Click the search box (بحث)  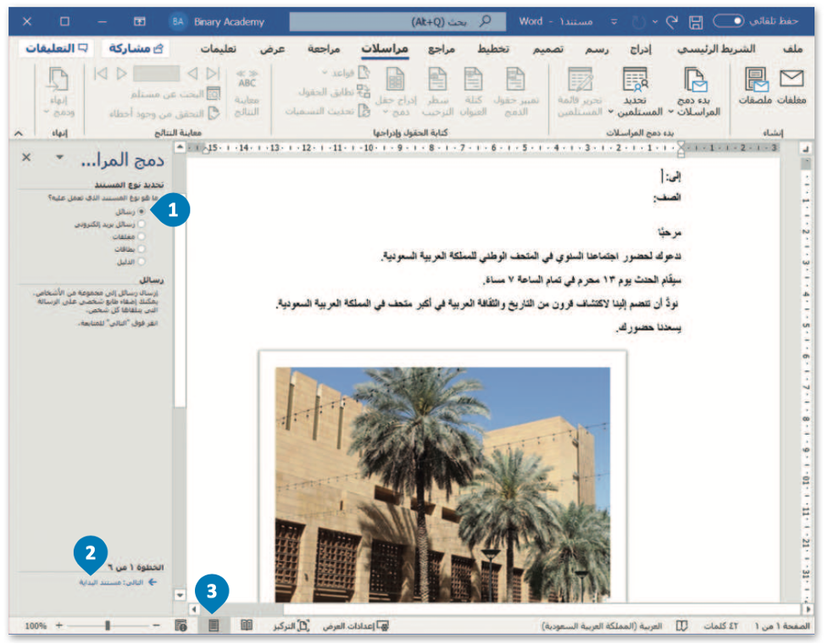(x=397, y=22)
